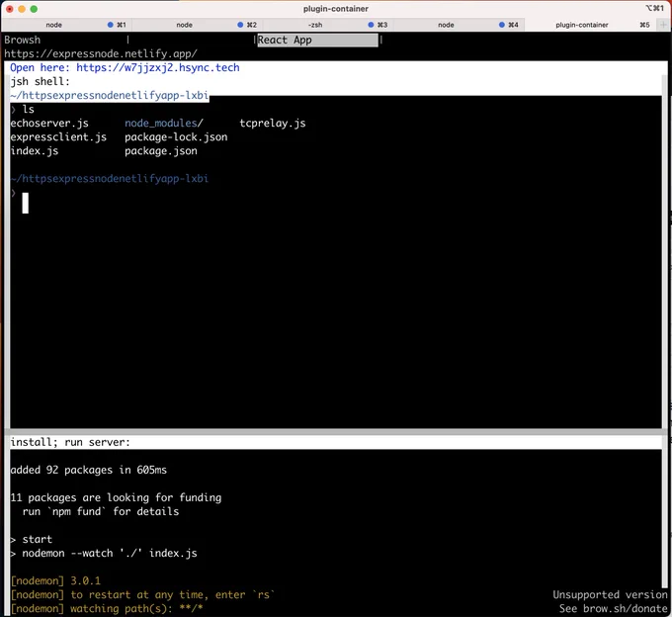Image resolution: width=672 pixels, height=617 pixels.
Task: Close the terminal window with red button
Action: tap(10, 9)
